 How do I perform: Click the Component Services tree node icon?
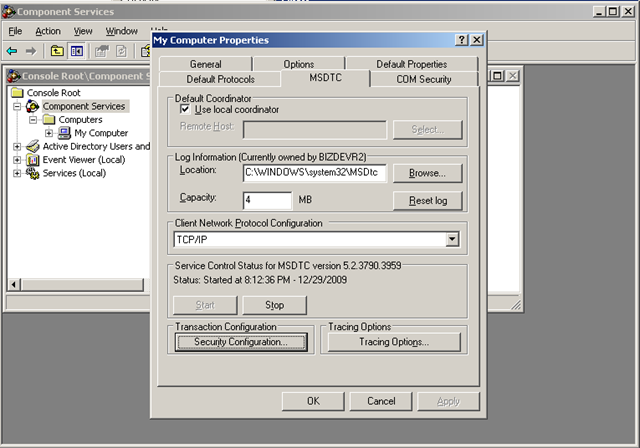[x=33, y=106]
